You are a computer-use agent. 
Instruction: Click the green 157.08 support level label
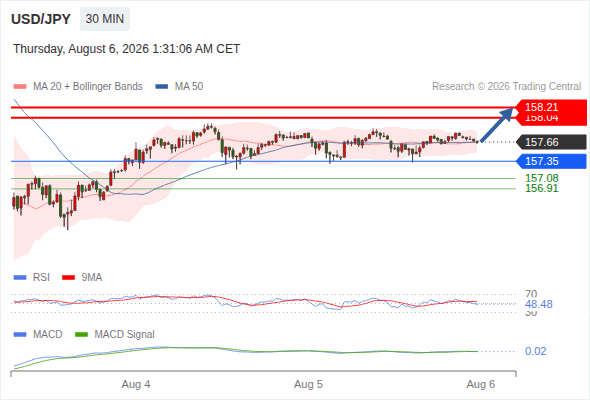(x=542, y=178)
